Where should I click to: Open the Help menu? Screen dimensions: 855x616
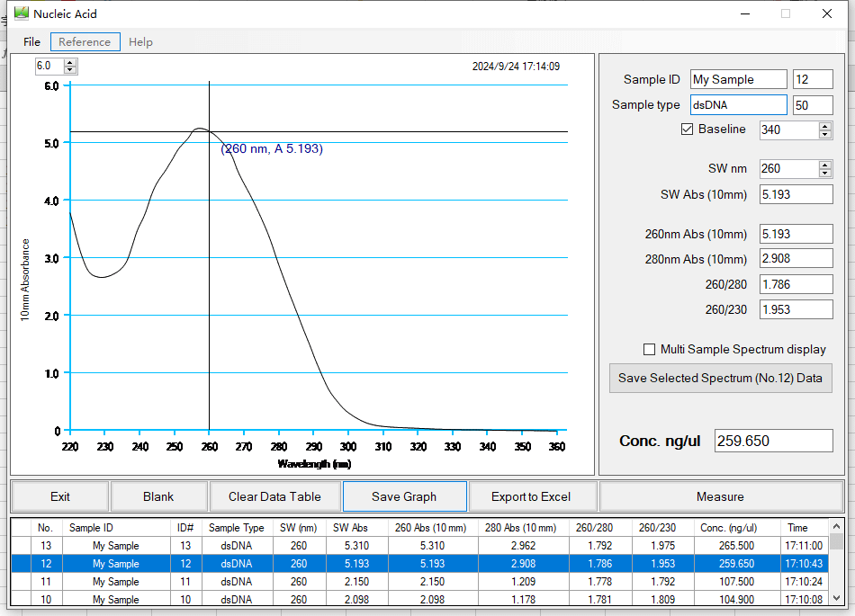coord(140,41)
